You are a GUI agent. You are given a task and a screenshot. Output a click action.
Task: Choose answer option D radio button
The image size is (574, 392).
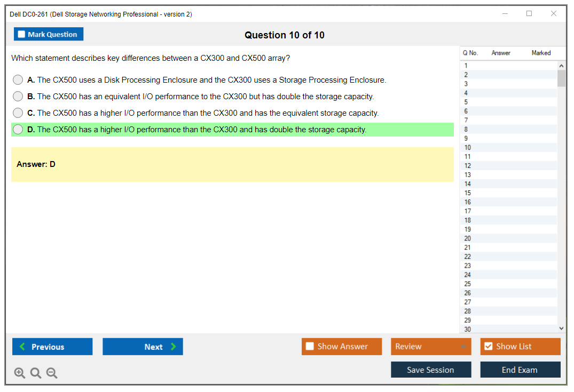tap(18, 130)
